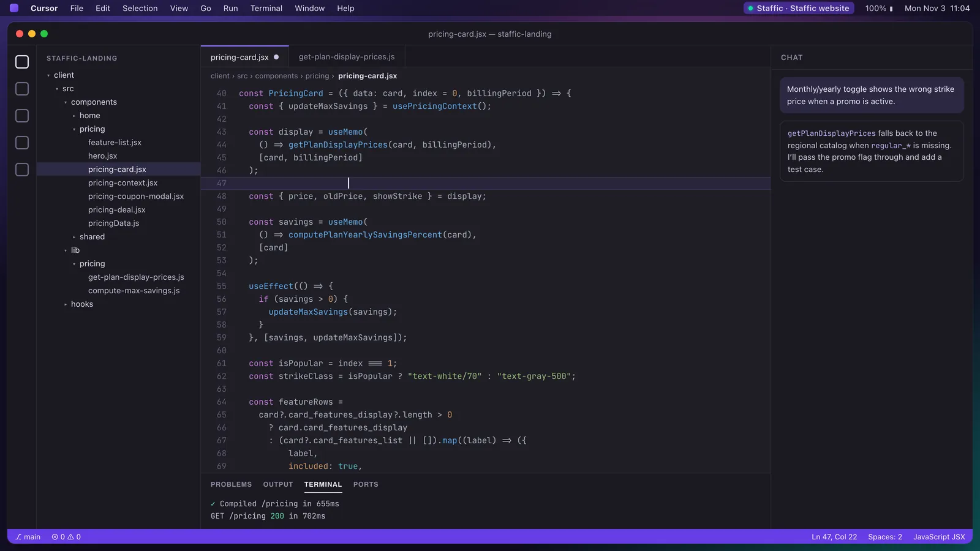This screenshot has height=551, width=980.
Task: Click the STAFFIC-LANDING explorer header
Action: click(x=82, y=58)
